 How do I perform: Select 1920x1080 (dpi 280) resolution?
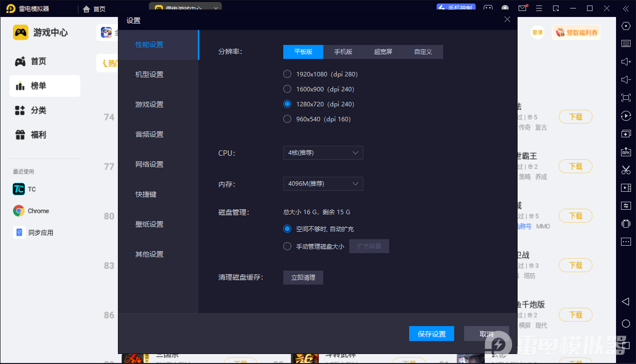click(320, 74)
